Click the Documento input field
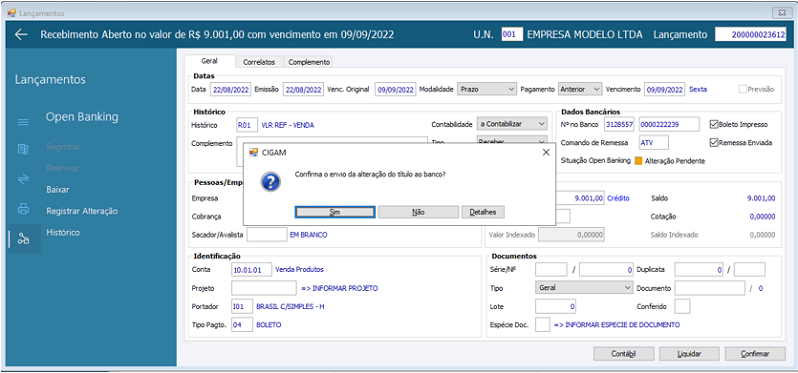This screenshot has width=798, height=373. click(710, 288)
